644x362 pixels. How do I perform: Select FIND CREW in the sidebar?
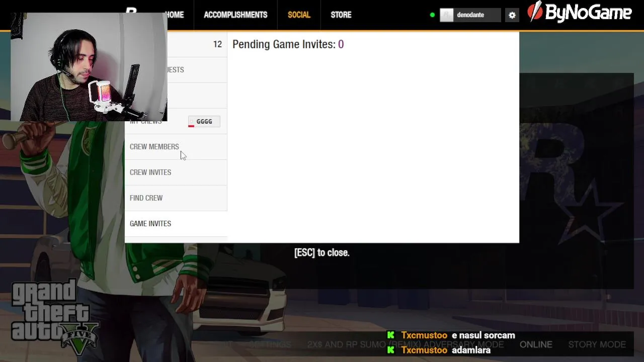[x=176, y=198]
